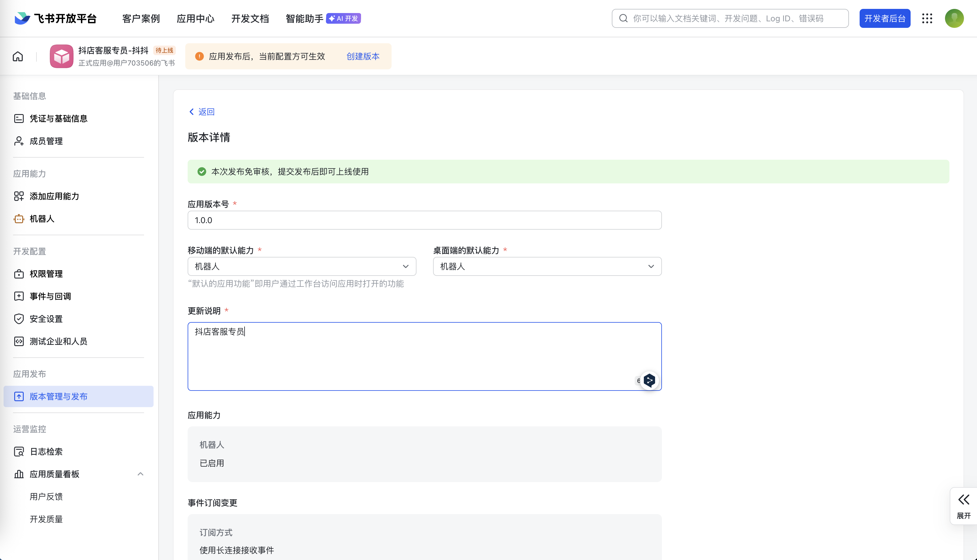Screen dimensions: 977x560
Task: Click 创建版本 link
Action: click(363, 57)
